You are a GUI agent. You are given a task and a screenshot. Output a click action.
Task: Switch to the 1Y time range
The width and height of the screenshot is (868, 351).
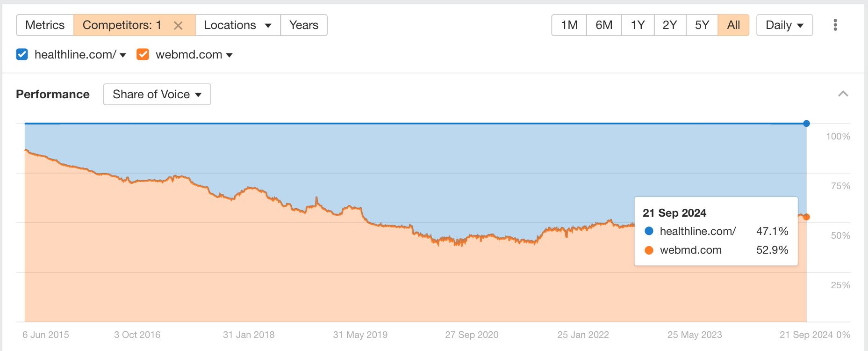[x=637, y=25]
